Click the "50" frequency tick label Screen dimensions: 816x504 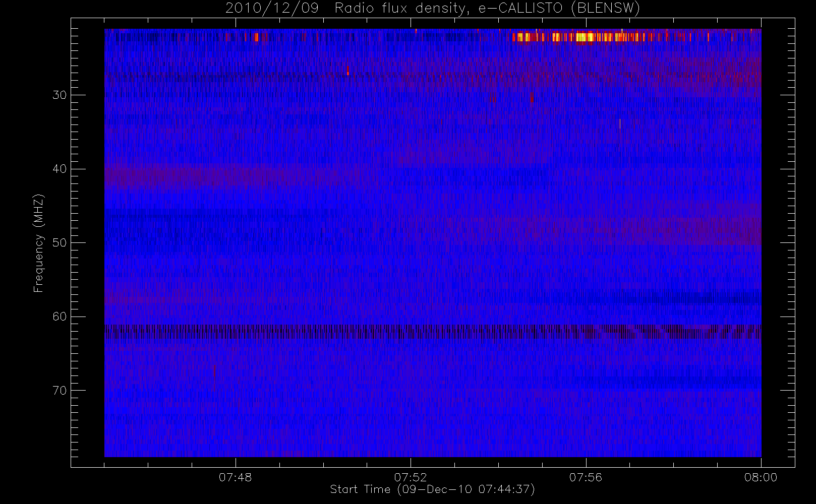click(x=60, y=243)
